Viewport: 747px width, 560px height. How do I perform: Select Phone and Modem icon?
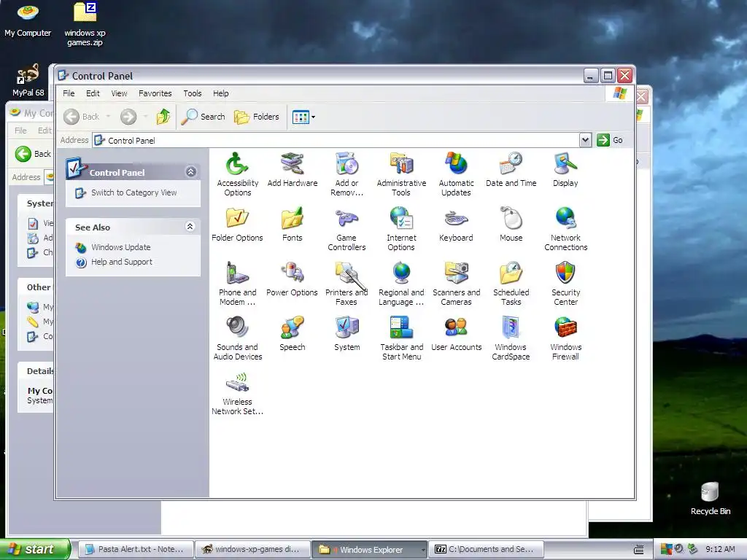(237, 284)
